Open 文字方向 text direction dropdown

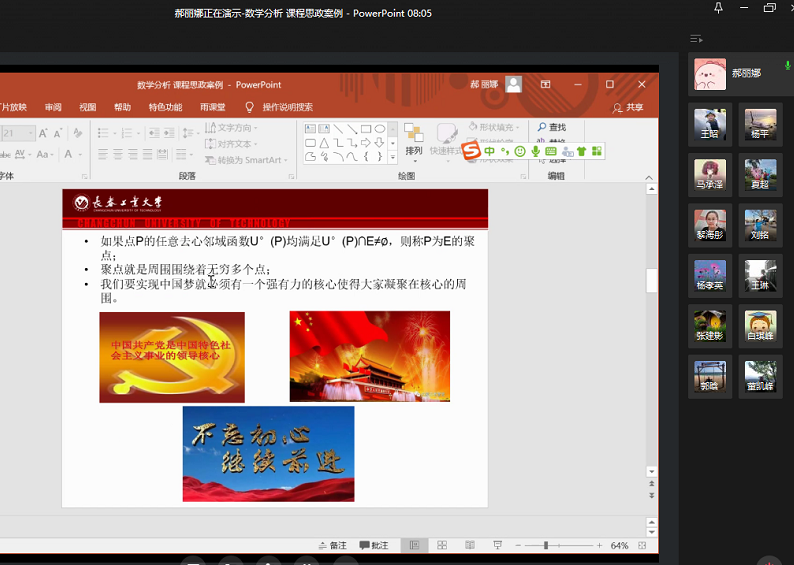click(232, 128)
